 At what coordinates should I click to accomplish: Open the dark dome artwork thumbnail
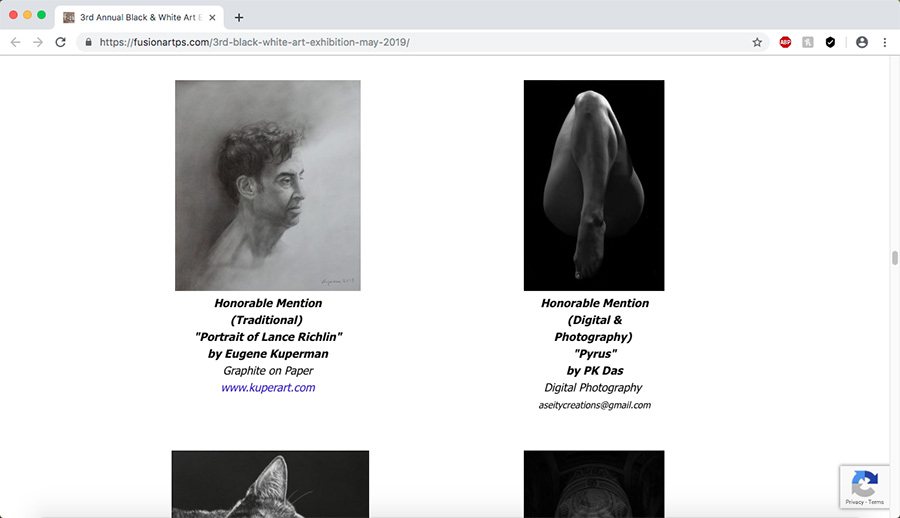click(x=594, y=484)
